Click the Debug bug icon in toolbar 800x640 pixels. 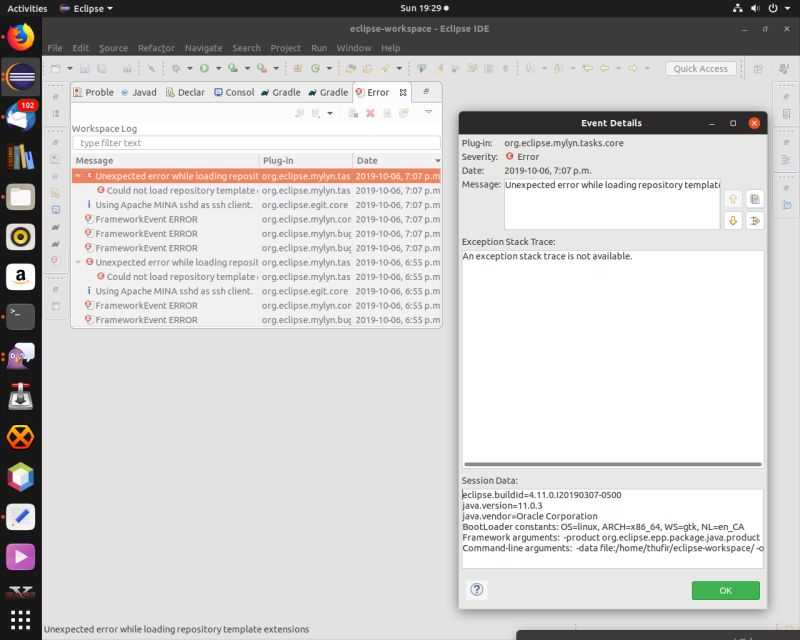(x=176, y=68)
